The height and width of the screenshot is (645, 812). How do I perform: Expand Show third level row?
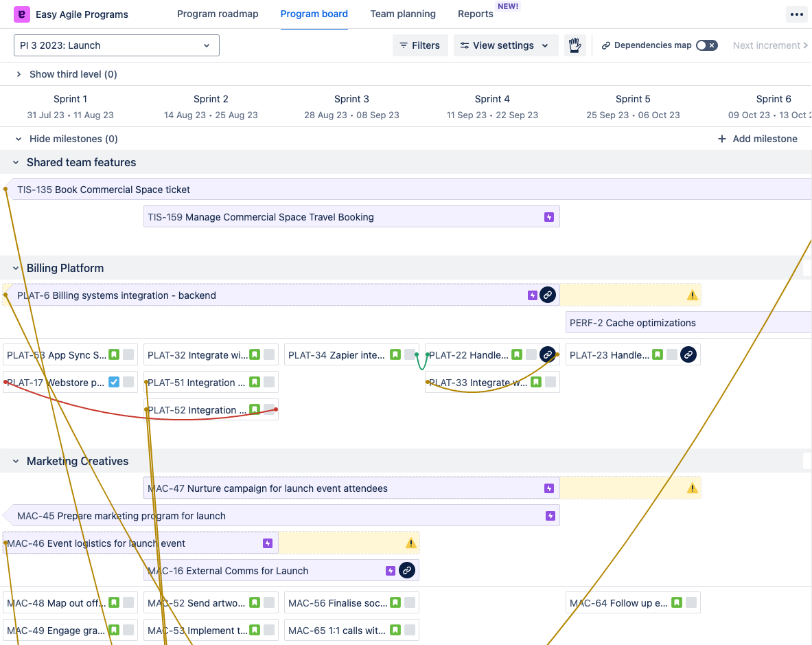point(19,74)
